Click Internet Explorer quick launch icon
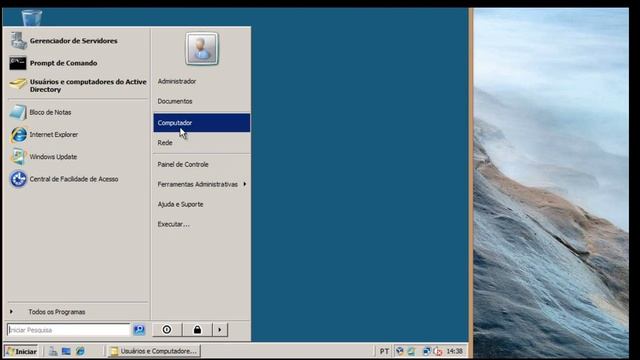 click(x=80, y=351)
